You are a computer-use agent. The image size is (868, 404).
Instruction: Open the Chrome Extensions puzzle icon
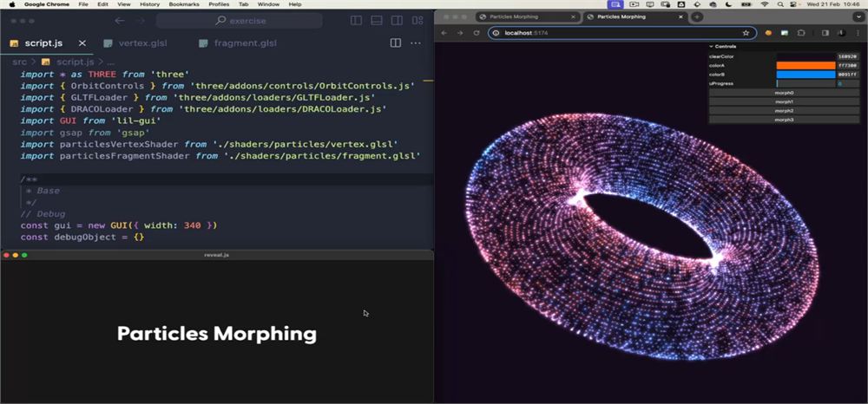click(800, 33)
